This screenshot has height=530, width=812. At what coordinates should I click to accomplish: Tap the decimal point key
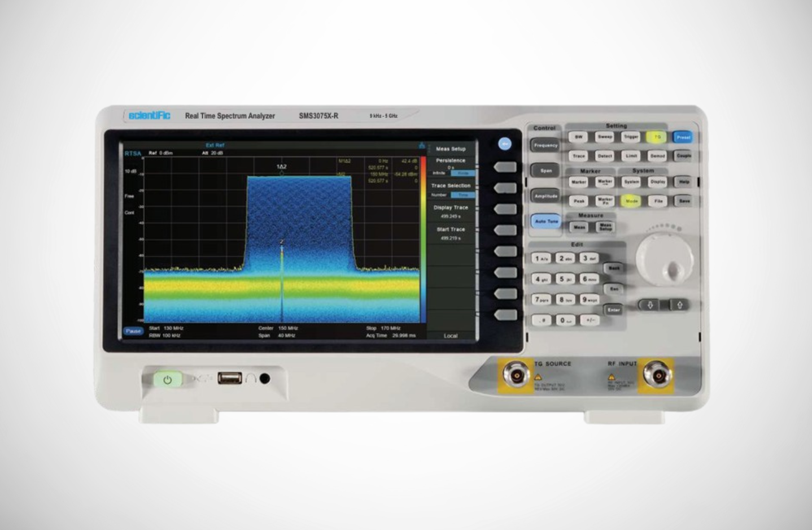coord(542,320)
